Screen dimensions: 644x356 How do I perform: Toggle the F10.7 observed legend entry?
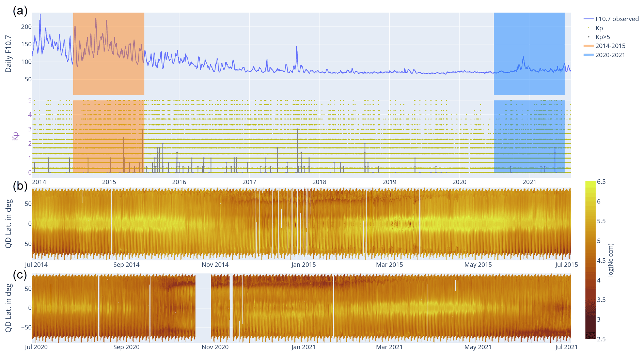click(617, 19)
